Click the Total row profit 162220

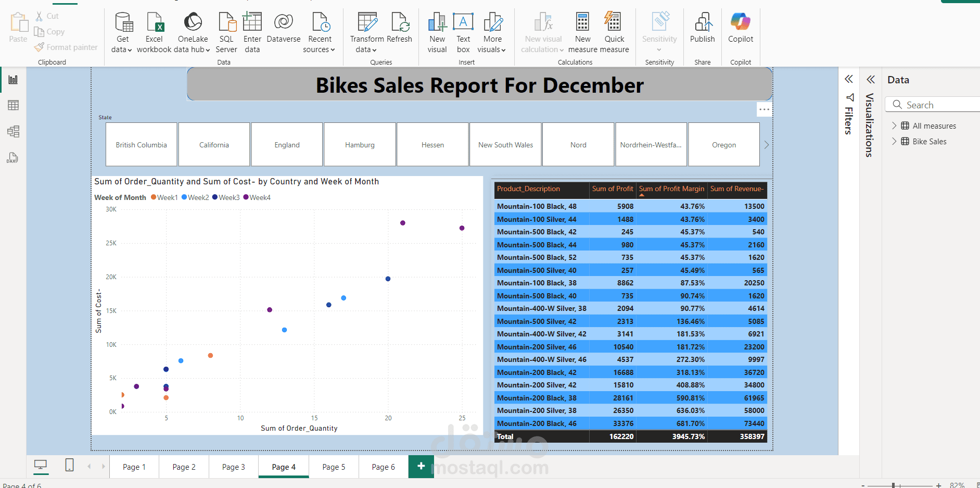[x=621, y=436]
